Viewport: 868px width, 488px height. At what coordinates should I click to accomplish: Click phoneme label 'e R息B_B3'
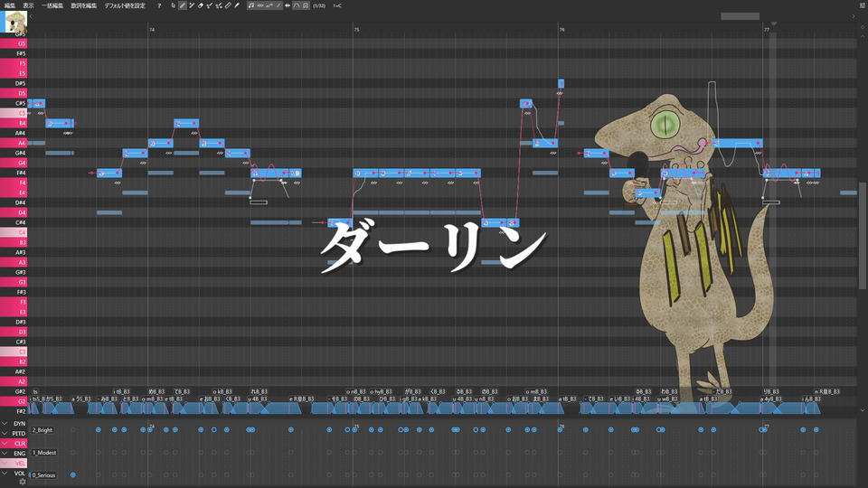point(302,399)
